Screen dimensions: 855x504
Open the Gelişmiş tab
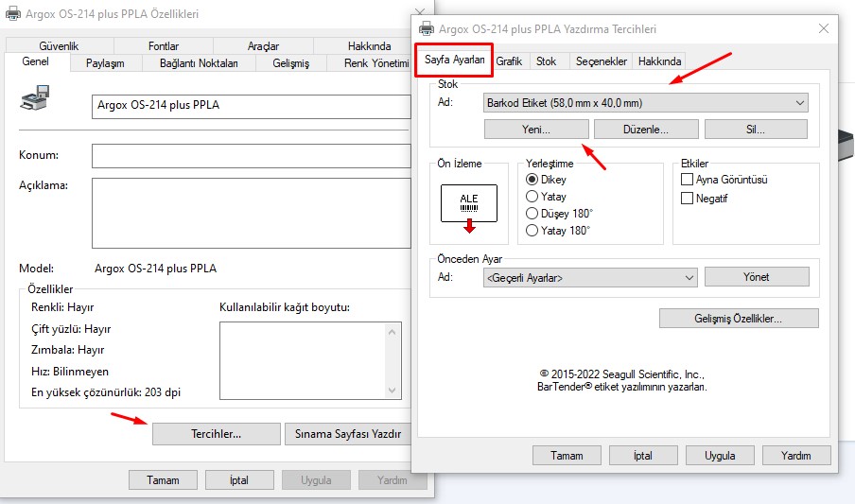pos(290,63)
